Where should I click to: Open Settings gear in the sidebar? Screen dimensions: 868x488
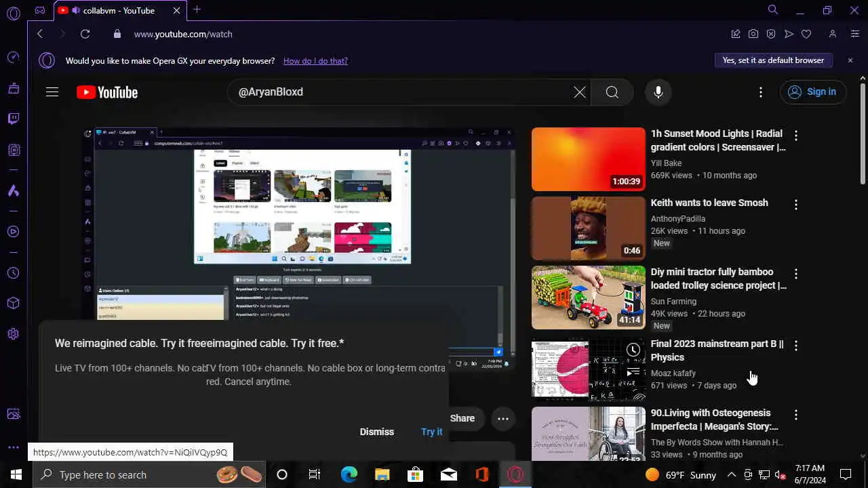click(x=14, y=334)
